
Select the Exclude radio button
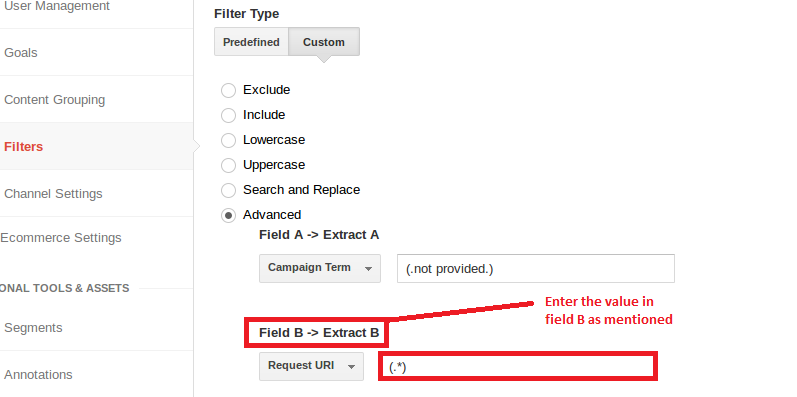[228, 90]
